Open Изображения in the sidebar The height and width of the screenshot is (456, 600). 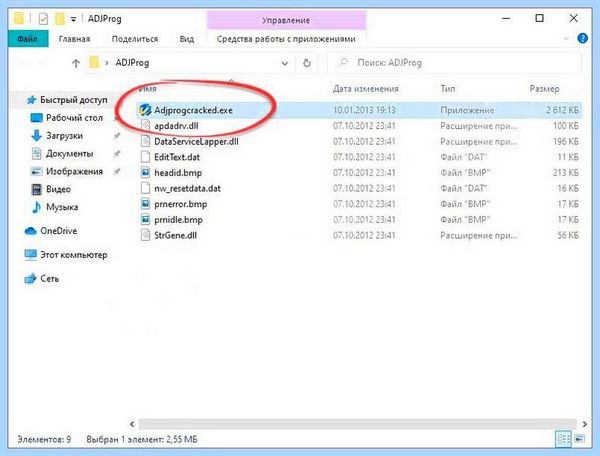pyautogui.click(x=74, y=171)
